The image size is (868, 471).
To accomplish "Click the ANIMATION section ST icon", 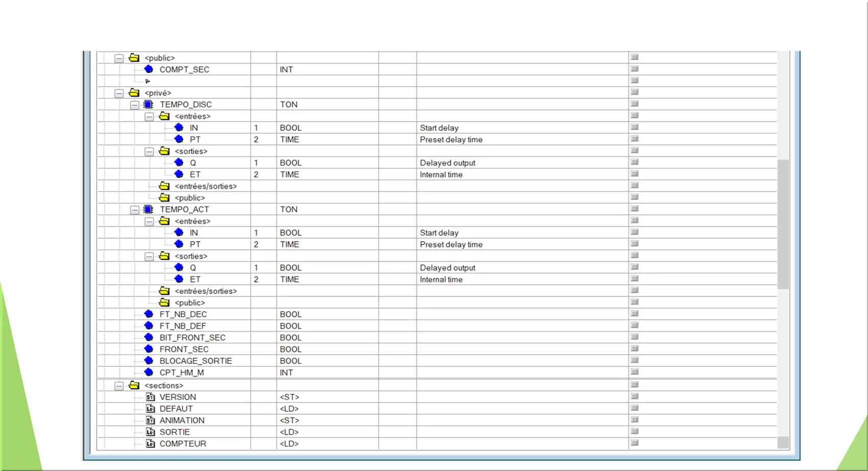I will (x=150, y=420).
